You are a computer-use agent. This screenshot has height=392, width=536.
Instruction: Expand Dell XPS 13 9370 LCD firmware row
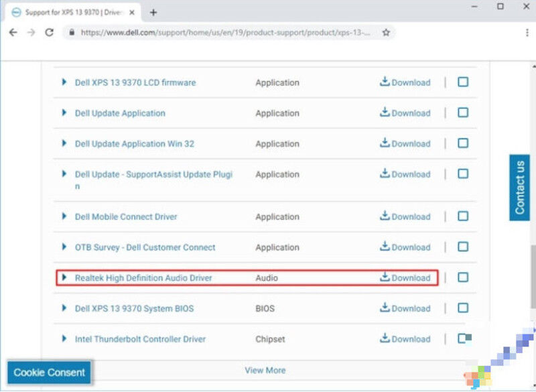(64, 82)
